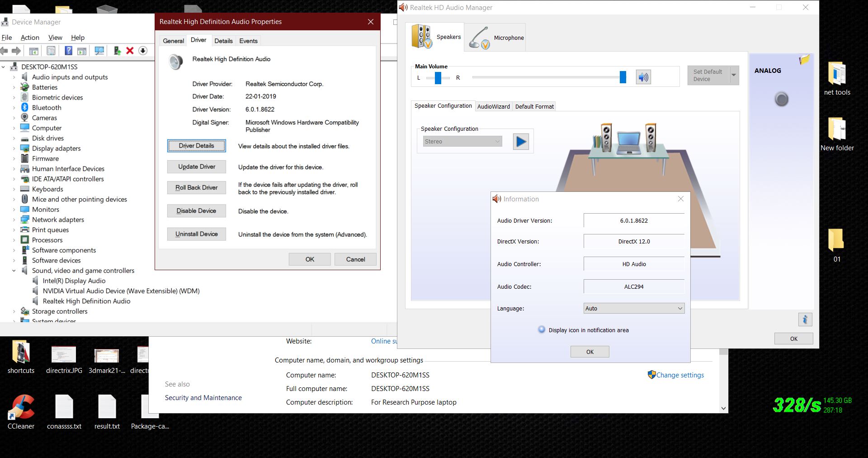
Task: Select the Microphone device icon in Realtek manager
Action: pos(479,38)
